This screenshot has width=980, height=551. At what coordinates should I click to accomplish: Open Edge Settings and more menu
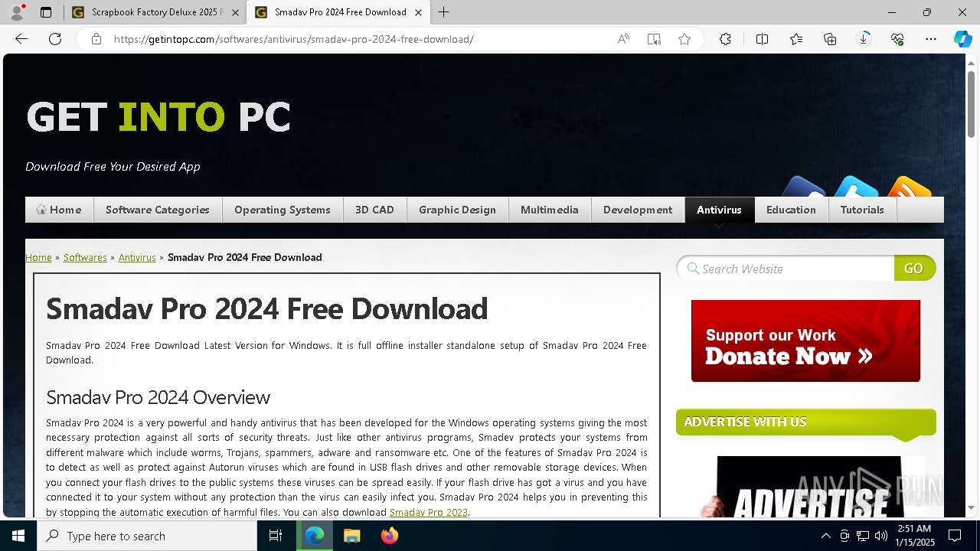pos(931,39)
